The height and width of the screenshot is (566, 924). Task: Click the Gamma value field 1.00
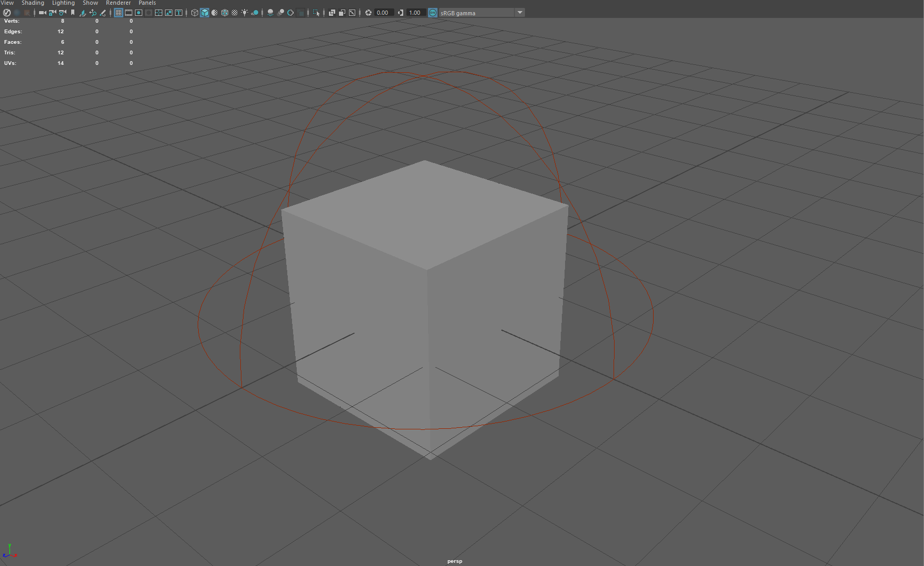[416, 13]
